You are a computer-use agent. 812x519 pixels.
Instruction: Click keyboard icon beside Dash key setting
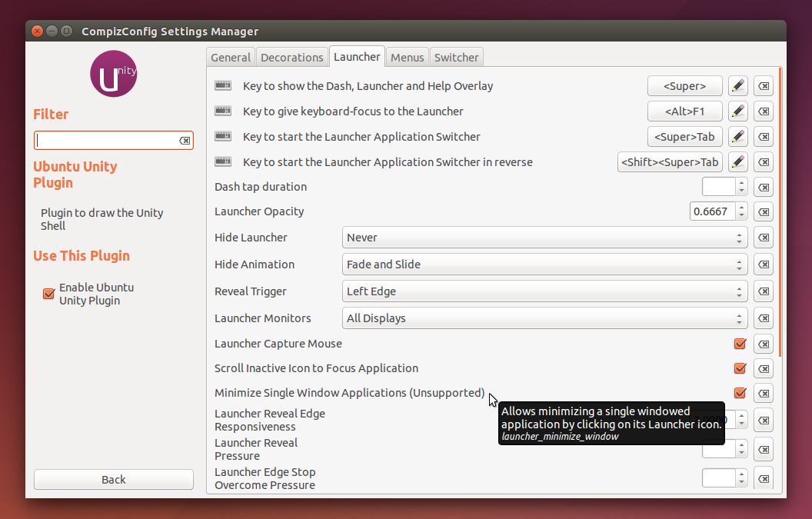click(x=223, y=85)
